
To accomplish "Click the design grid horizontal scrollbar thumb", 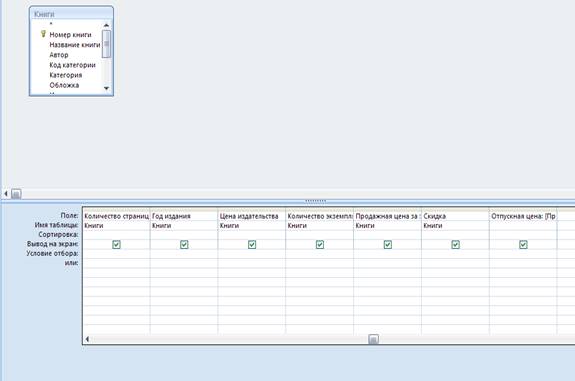I will (x=373, y=339).
